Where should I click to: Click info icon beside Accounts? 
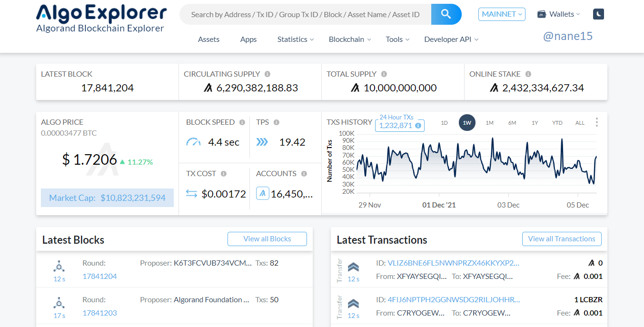coord(304,174)
